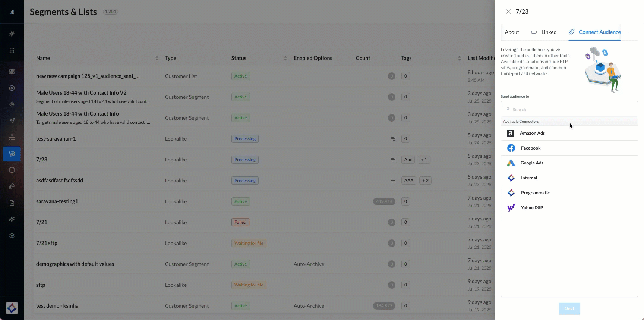The width and height of the screenshot is (644, 320).
Task: Click the Programmatic connector icon
Action: pyautogui.click(x=511, y=193)
